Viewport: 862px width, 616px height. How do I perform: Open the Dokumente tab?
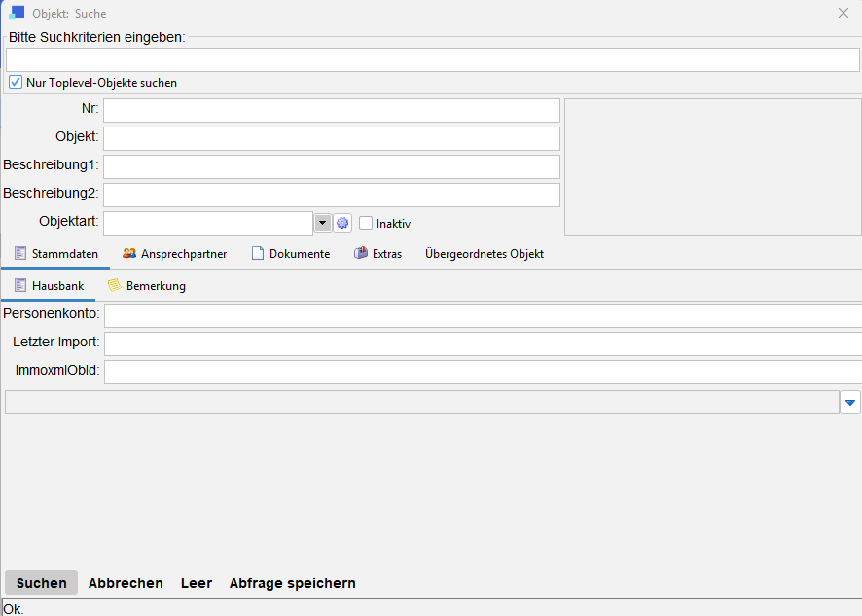coord(291,254)
